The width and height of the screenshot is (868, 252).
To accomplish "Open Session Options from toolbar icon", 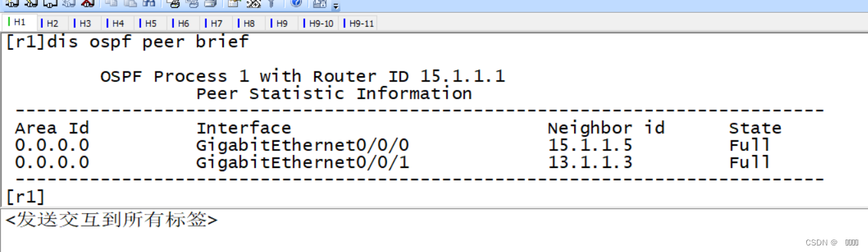I will pos(232,3).
